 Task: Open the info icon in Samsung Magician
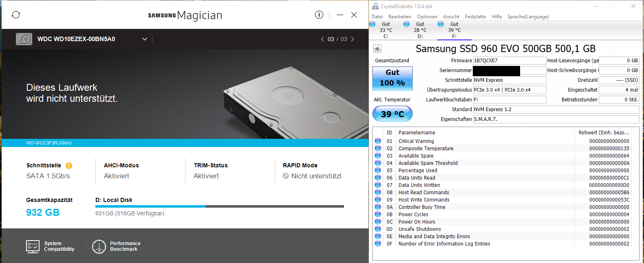point(319,15)
